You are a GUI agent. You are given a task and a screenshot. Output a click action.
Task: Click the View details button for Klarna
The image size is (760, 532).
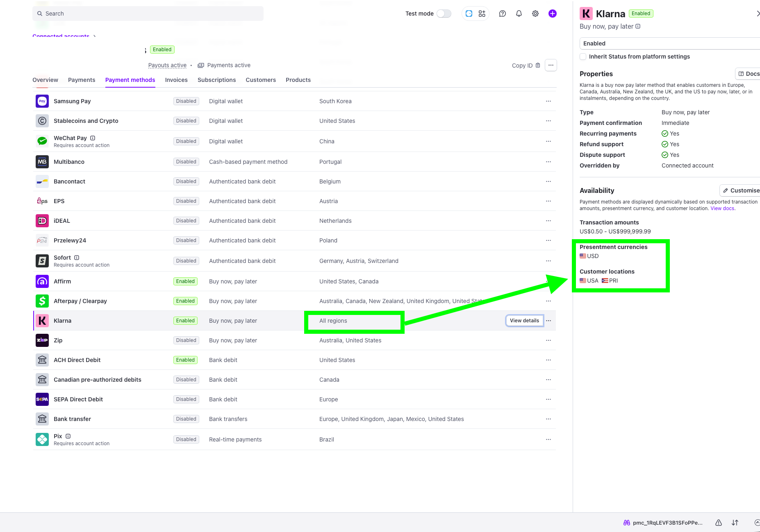[524, 321]
